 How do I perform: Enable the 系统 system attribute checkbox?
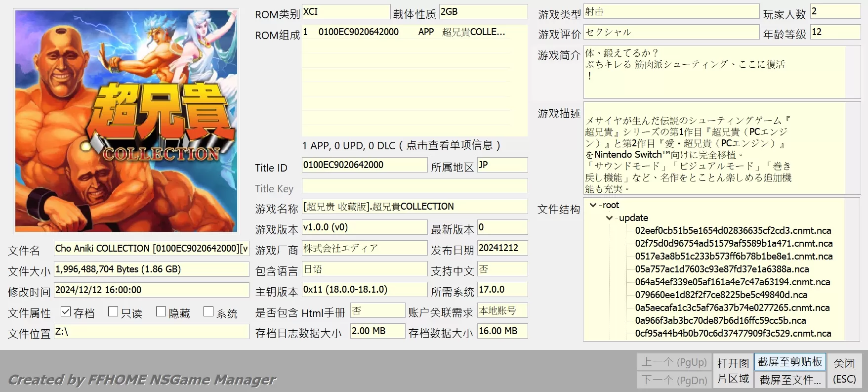tap(208, 311)
